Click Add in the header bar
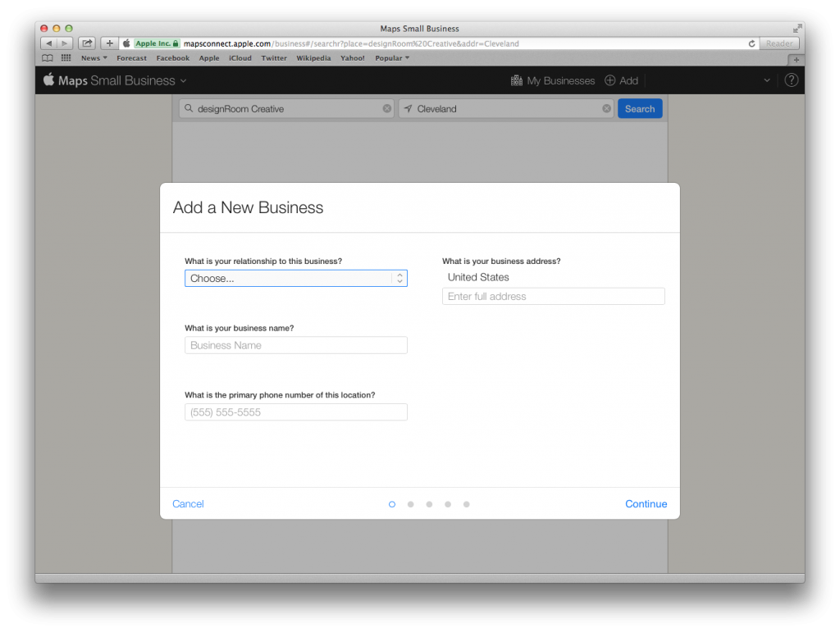This screenshot has height=632, width=840. (x=621, y=80)
